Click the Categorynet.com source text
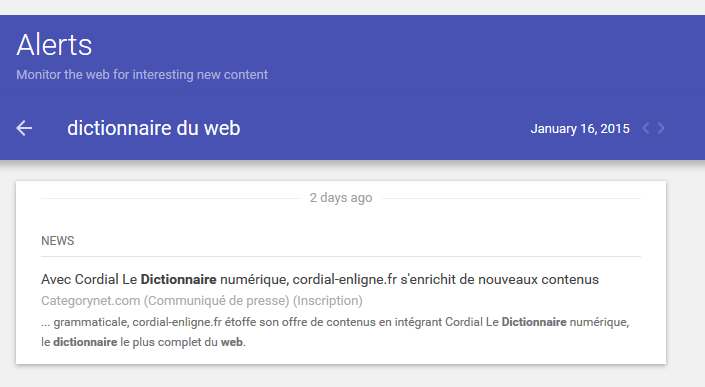 (x=90, y=300)
